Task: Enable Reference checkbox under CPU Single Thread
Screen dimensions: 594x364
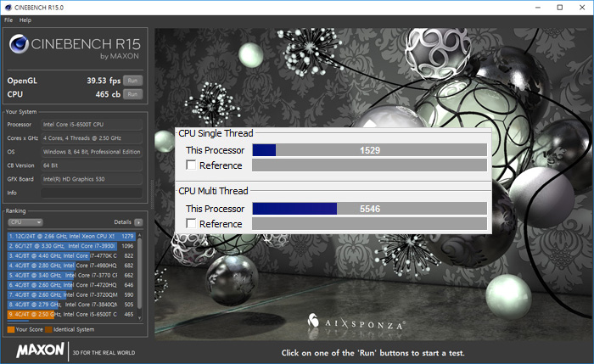Action: click(x=191, y=165)
